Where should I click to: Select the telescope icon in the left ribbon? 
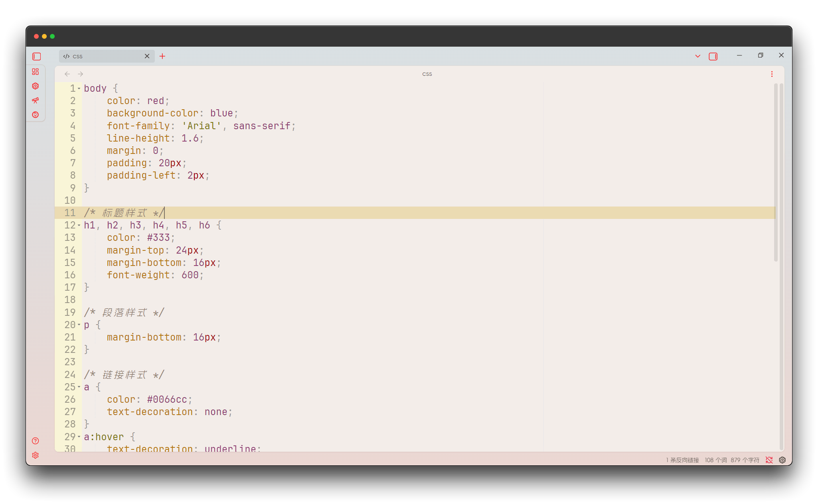pos(36,100)
